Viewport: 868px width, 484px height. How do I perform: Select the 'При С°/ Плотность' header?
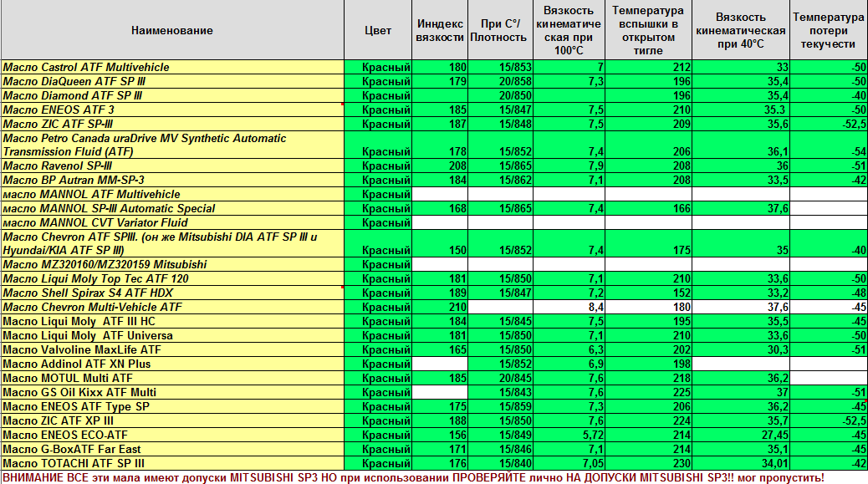pyautogui.click(x=500, y=30)
